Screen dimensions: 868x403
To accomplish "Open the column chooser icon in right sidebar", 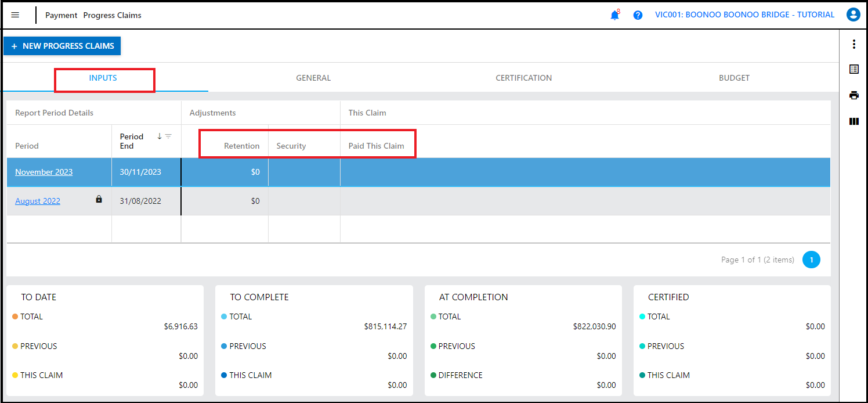I will 853,121.
